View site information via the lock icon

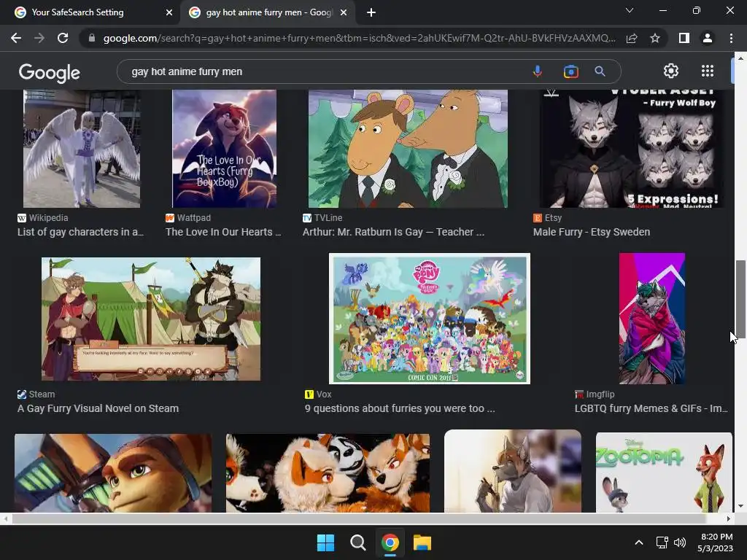pyautogui.click(x=92, y=38)
